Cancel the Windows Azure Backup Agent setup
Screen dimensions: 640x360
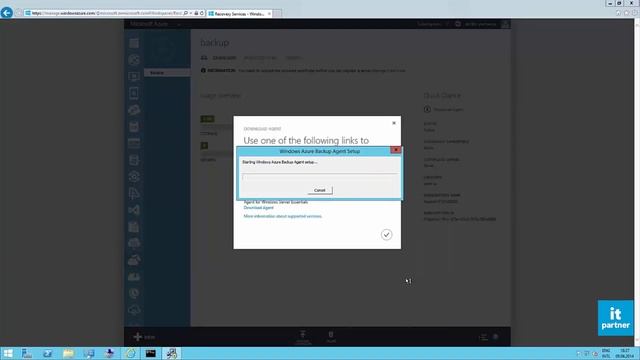[x=320, y=190]
